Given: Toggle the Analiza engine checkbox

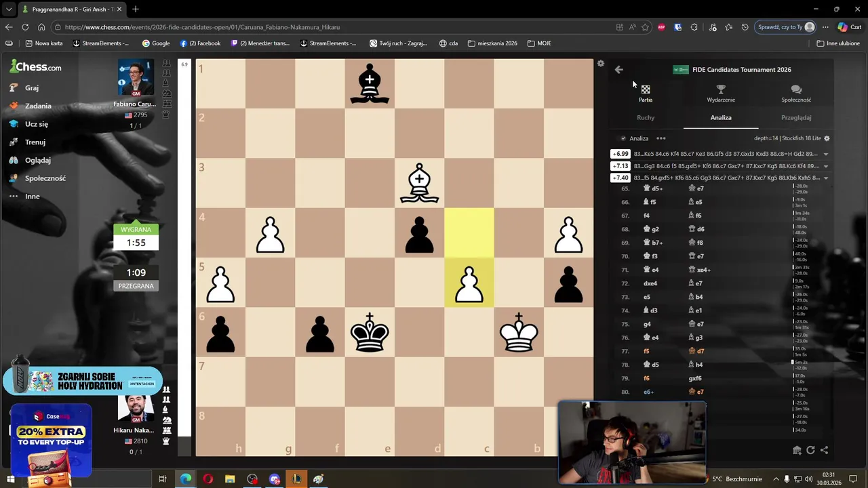Looking at the screenshot, I should (x=623, y=138).
